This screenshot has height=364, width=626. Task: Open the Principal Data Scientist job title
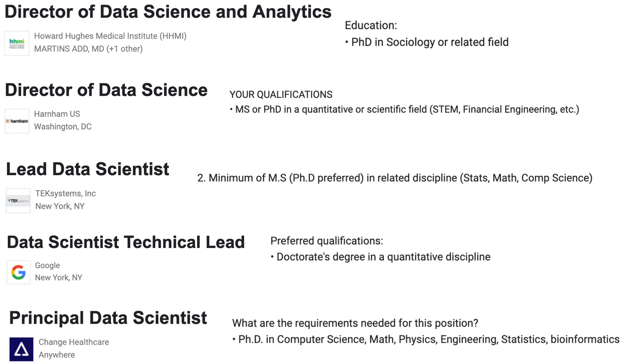[108, 318]
